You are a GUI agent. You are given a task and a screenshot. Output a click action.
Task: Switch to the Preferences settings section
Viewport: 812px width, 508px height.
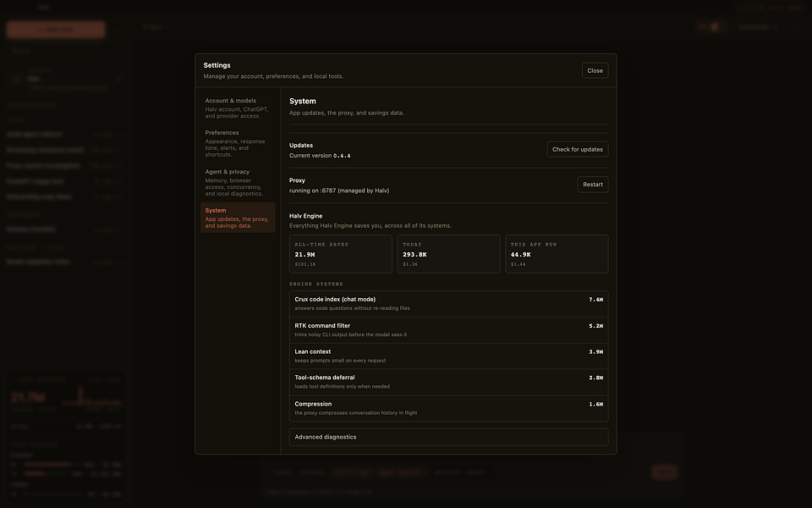237,143
